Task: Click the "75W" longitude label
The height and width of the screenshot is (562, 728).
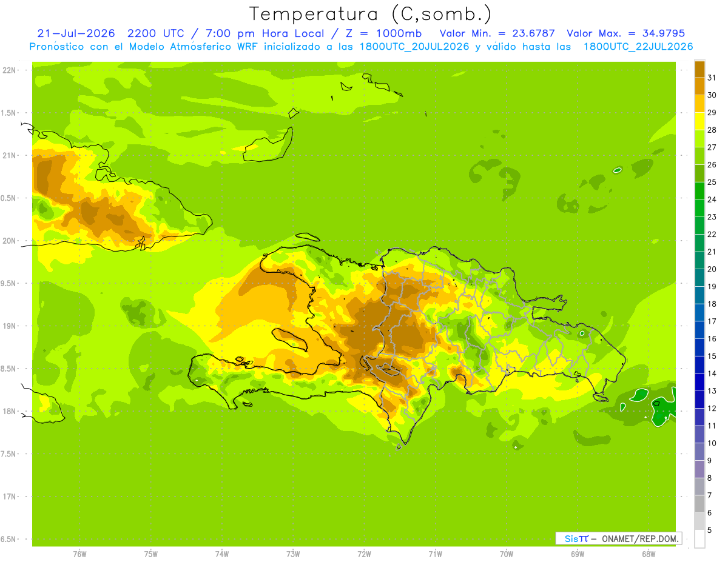Action: (x=151, y=554)
